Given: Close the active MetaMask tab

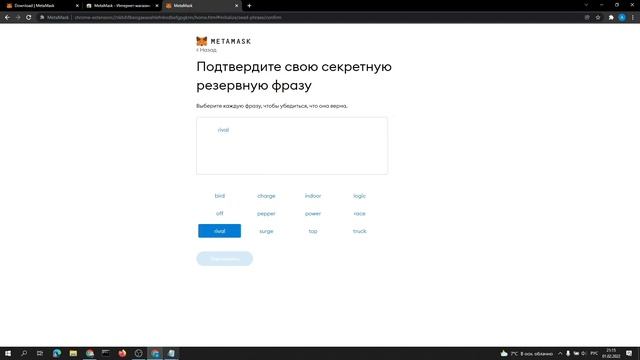Looking at the screenshot, I should tap(236, 6).
